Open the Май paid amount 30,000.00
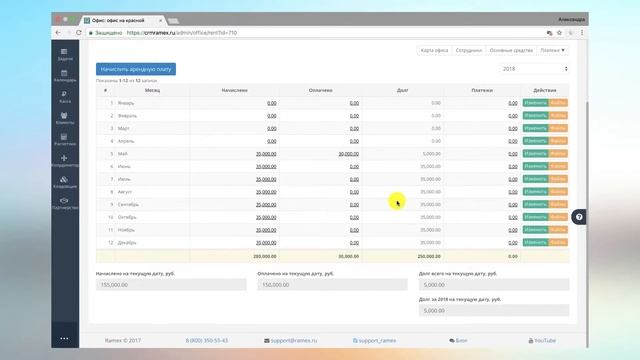The image size is (640, 360). 349,154
